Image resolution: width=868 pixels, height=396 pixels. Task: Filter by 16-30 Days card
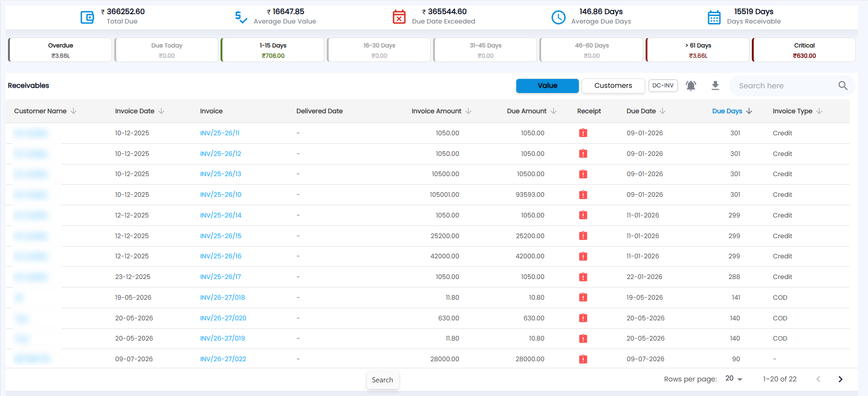(379, 50)
